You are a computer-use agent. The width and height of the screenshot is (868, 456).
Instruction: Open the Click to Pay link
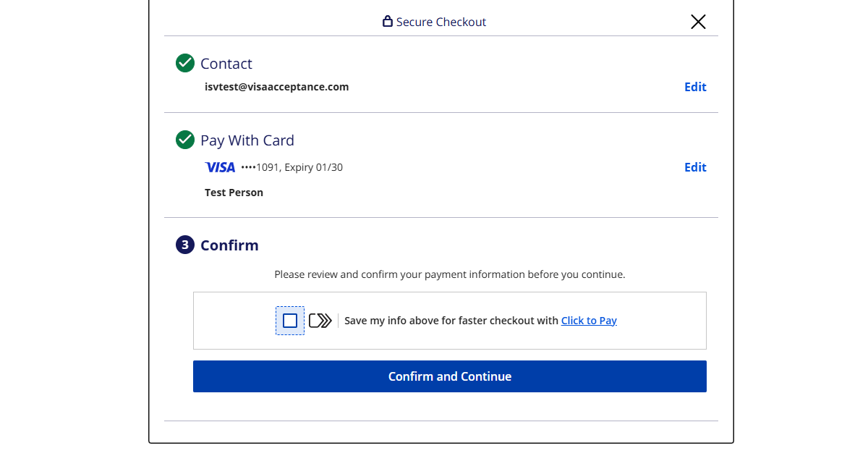(589, 321)
